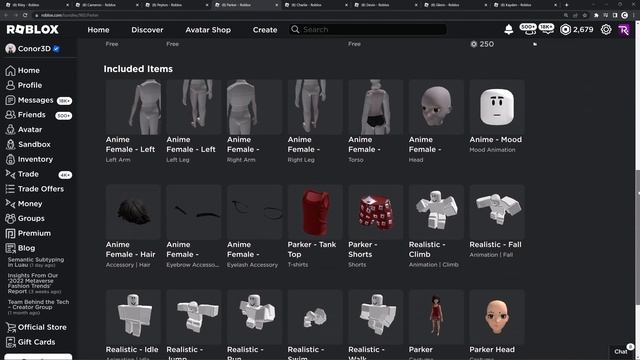
Task: Open Anime Female - Torso thumbnail
Action: tap(376, 107)
